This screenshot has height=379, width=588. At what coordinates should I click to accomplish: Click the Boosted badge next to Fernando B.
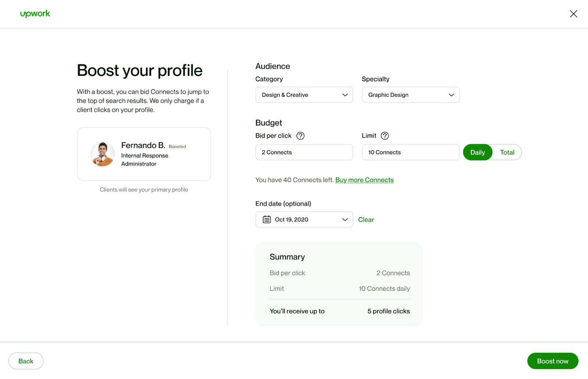click(x=177, y=146)
